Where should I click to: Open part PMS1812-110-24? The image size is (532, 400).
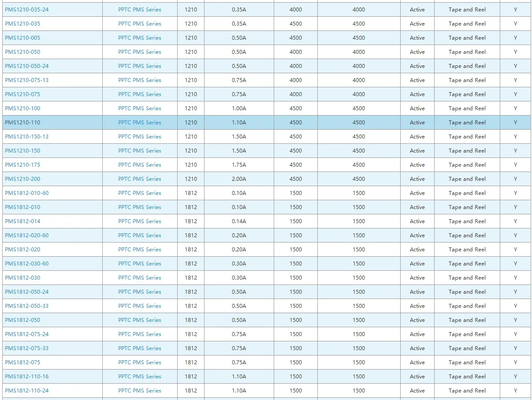click(x=27, y=391)
